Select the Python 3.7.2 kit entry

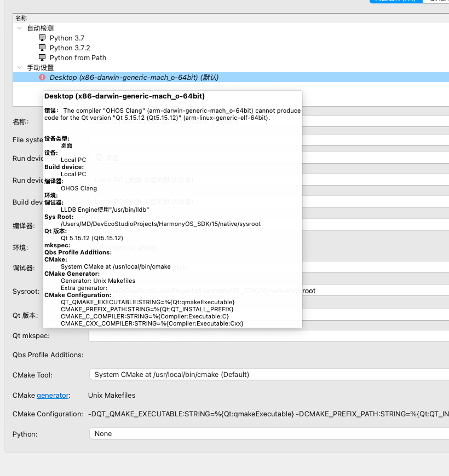(70, 48)
